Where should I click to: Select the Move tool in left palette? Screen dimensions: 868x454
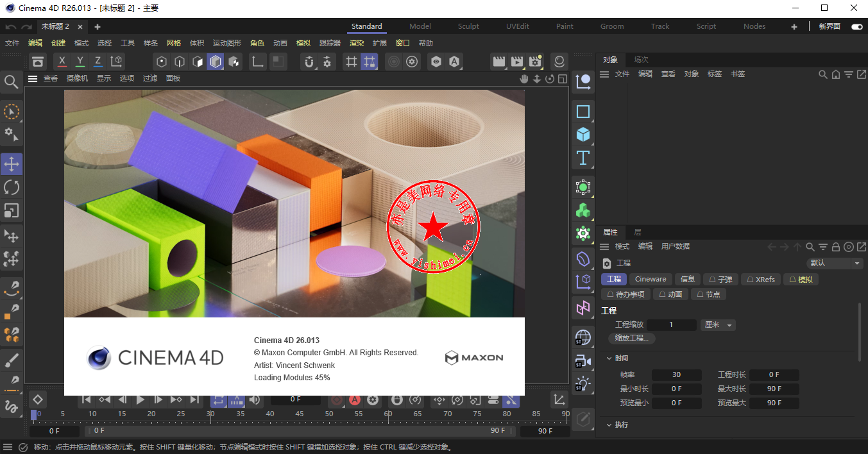[x=12, y=164]
